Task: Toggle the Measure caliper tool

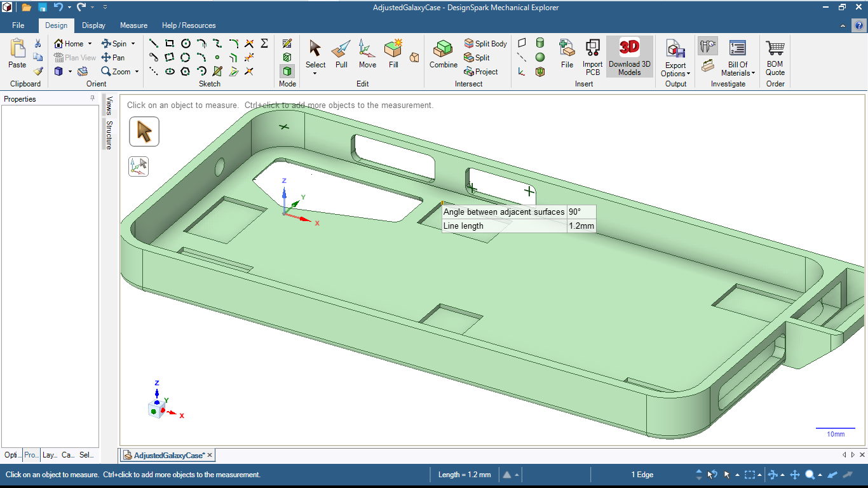Action: coord(707,46)
